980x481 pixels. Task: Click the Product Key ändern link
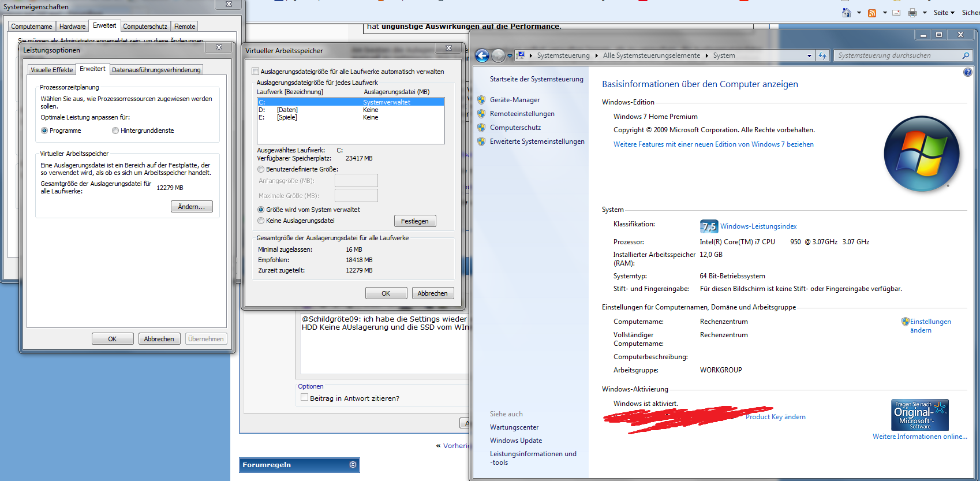point(776,417)
